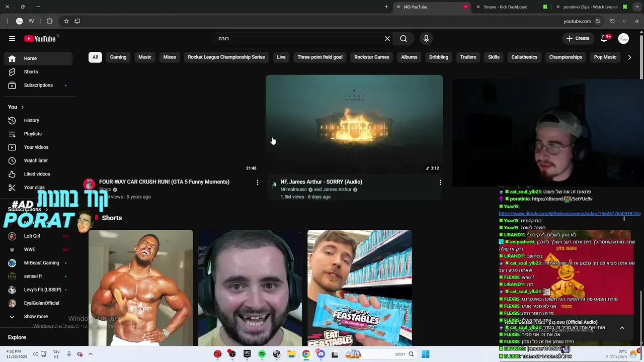
Task: Click the YouTube logo
Action: 40,39
